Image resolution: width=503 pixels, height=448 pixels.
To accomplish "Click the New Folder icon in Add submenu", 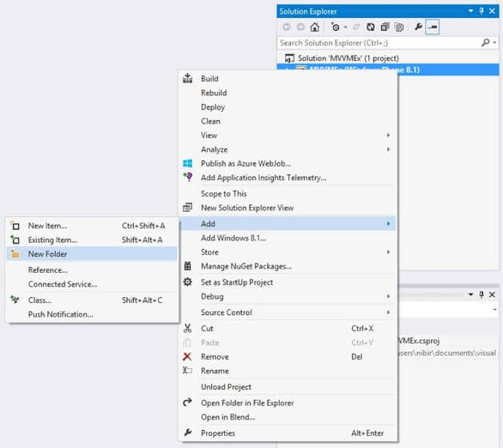I will (x=15, y=254).
